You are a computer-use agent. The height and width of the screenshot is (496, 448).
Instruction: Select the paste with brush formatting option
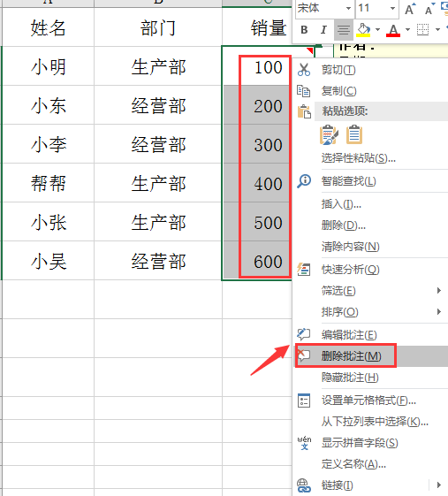point(329,135)
